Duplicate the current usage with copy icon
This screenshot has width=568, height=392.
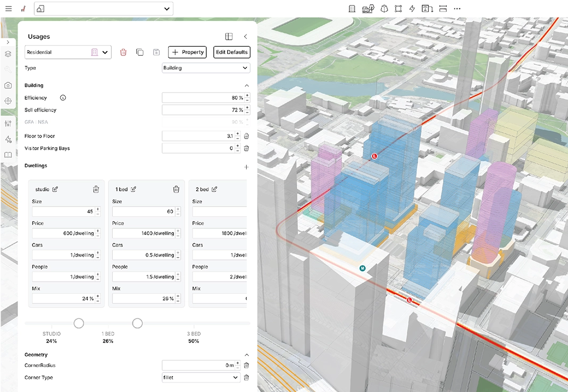[x=139, y=52]
